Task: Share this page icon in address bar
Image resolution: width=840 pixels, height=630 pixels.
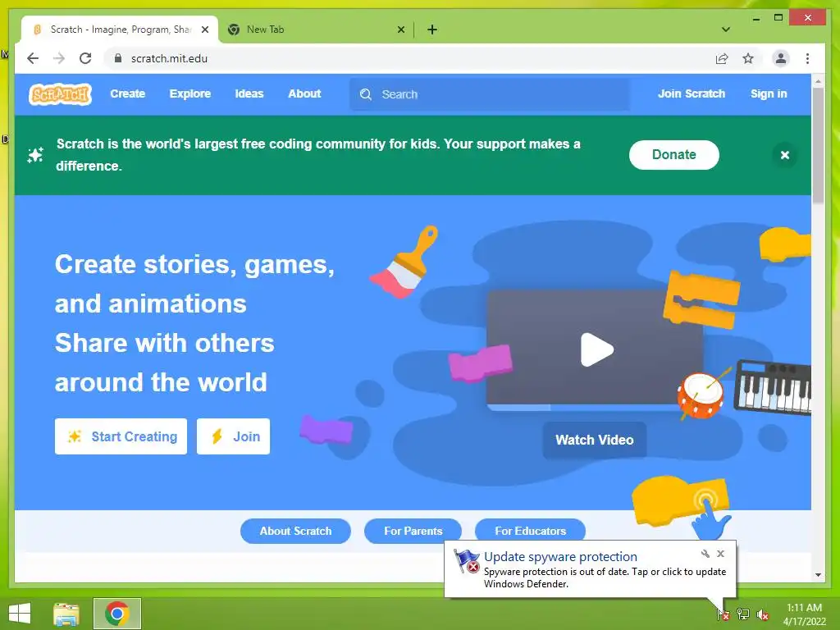Action: pos(722,58)
